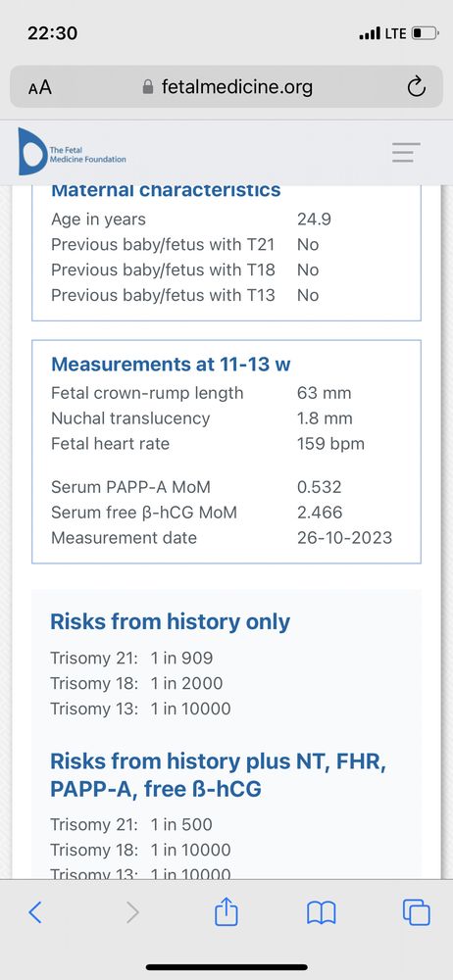Tap the Safari forward arrow

[132, 912]
